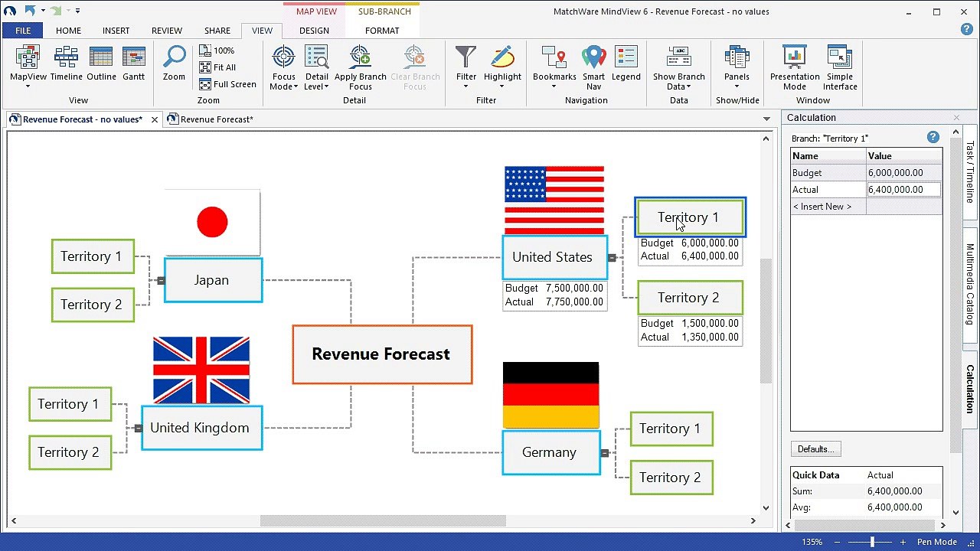Screen dimensions: 980x551
Task: Open the document tab list arrow
Action: (x=766, y=119)
